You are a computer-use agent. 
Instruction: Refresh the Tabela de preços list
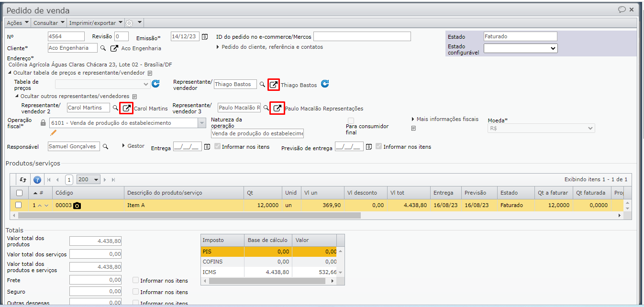pyautogui.click(x=155, y=84)
